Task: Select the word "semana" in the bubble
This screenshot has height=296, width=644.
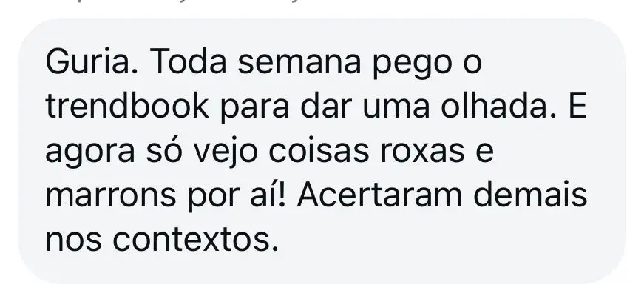Action: [299, 62]
